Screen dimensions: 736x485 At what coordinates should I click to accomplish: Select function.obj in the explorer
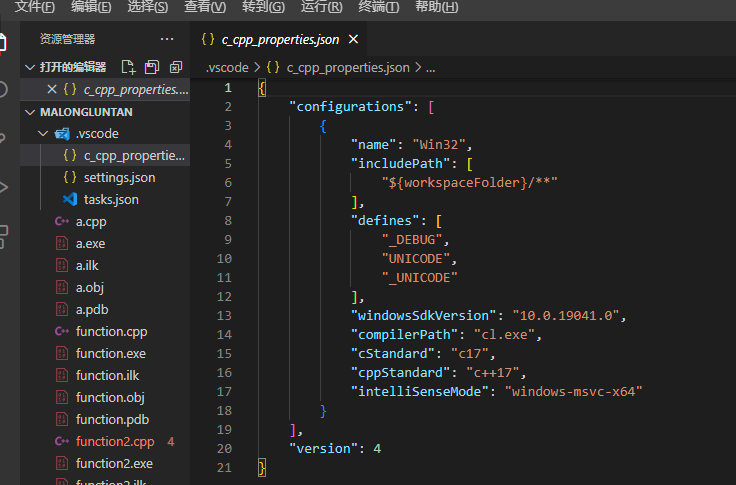click(105, 398)
